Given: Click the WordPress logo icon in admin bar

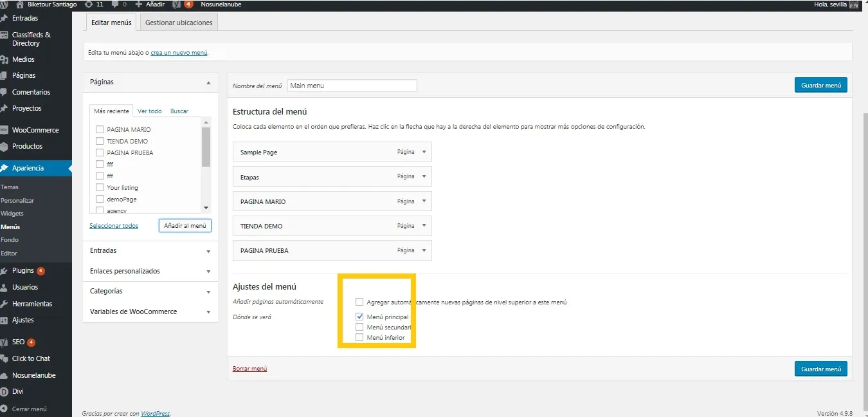Looking at the screenshot, I should click(x=5, y=5).
